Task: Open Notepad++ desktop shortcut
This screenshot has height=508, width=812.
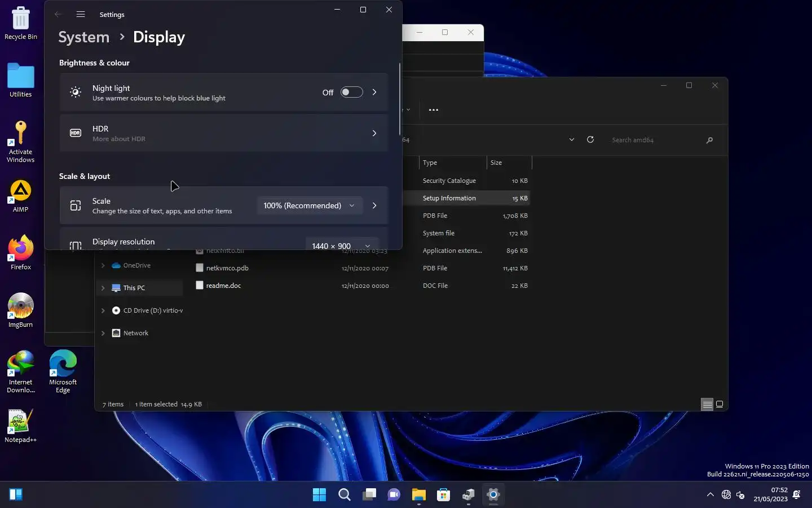Action: tap(21, 426)
